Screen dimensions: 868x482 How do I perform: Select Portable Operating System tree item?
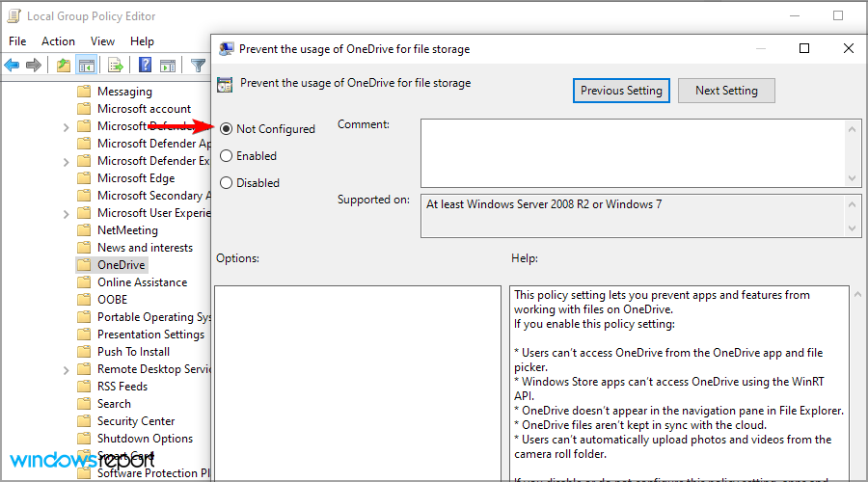(x=153, y=317)
